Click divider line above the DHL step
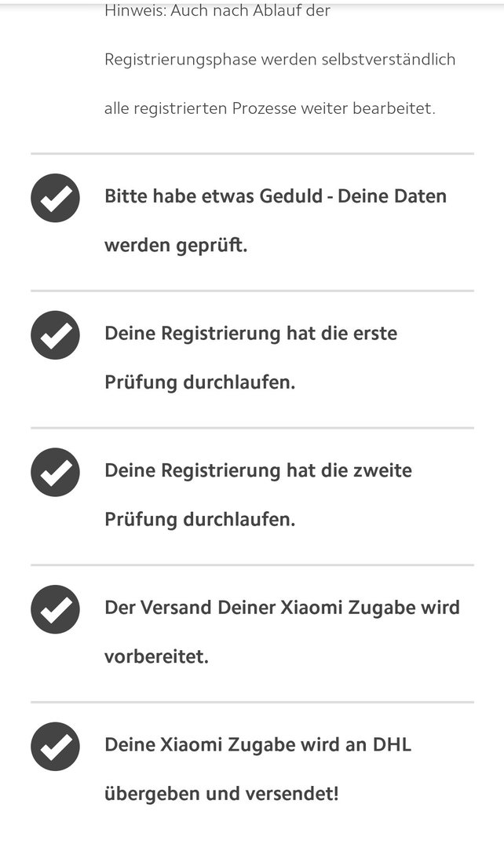The width and height of the screenshot is (504, 848). point(252,702)
